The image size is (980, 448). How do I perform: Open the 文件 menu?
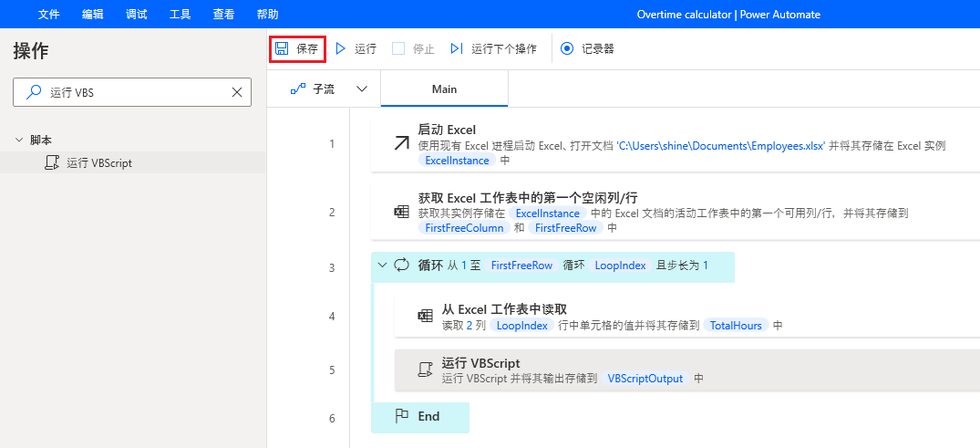(x=48, y=14)
